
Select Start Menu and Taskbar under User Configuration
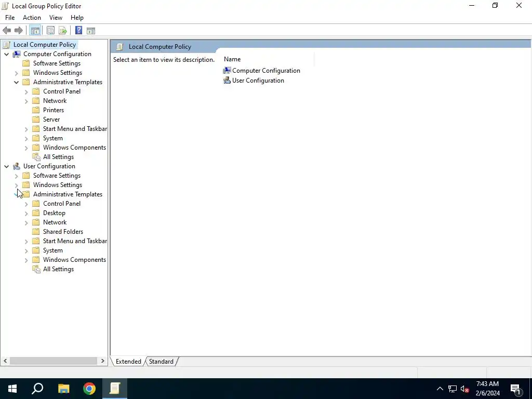(75, 241)
